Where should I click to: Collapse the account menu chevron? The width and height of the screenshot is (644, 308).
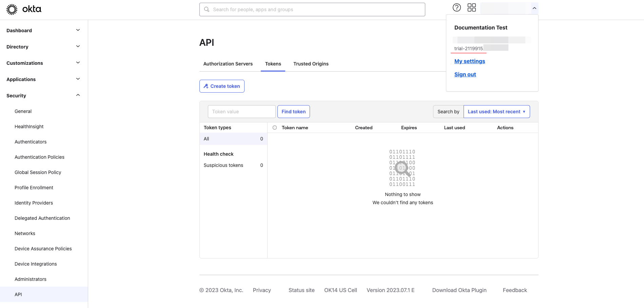[534, 8]
